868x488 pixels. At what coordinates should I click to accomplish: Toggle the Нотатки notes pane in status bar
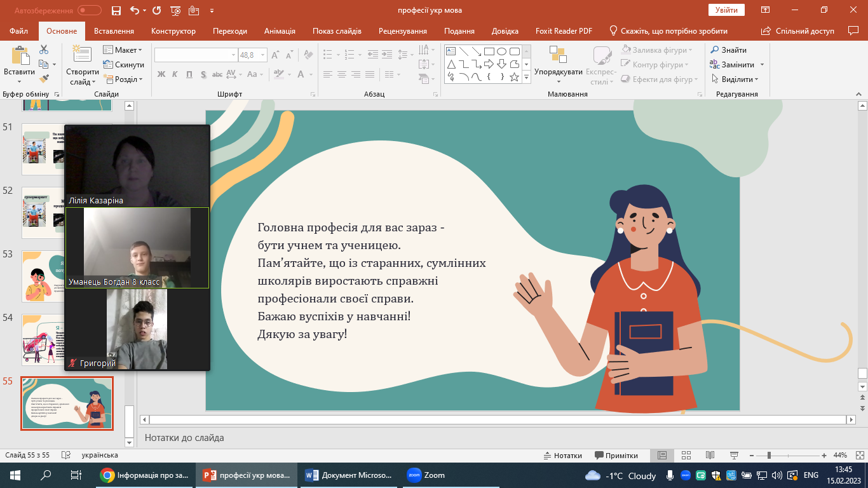[x=562, y=456]
